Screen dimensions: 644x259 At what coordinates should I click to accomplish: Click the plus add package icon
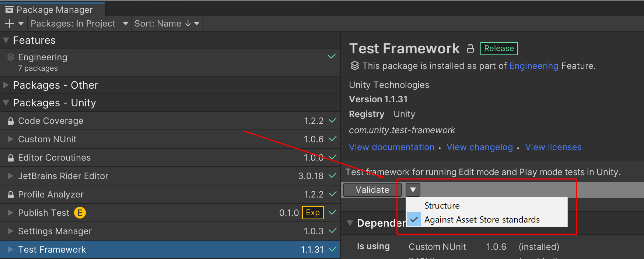click(x=10, y=24)
